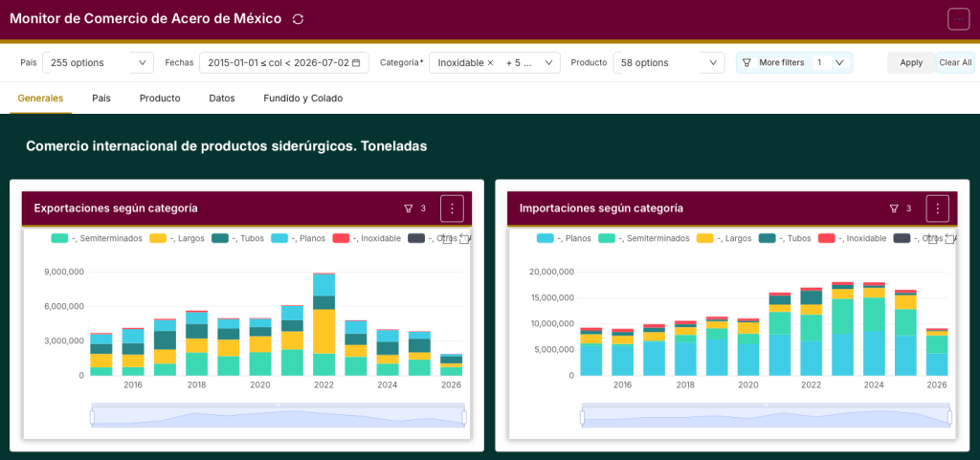Screen dimensions: 980x460
Task: Expand More filters panel
Action: pyautogui.click(x=794, y=63)
